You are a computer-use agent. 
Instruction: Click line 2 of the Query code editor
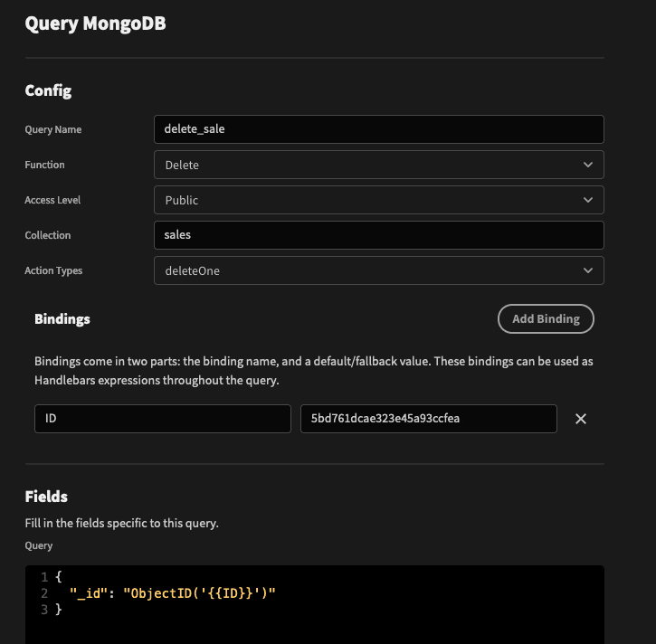point(172,593)
